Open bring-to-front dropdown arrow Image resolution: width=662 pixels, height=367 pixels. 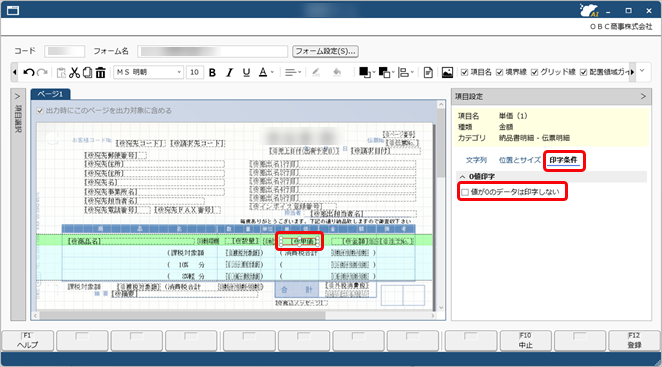coord(374,72)
